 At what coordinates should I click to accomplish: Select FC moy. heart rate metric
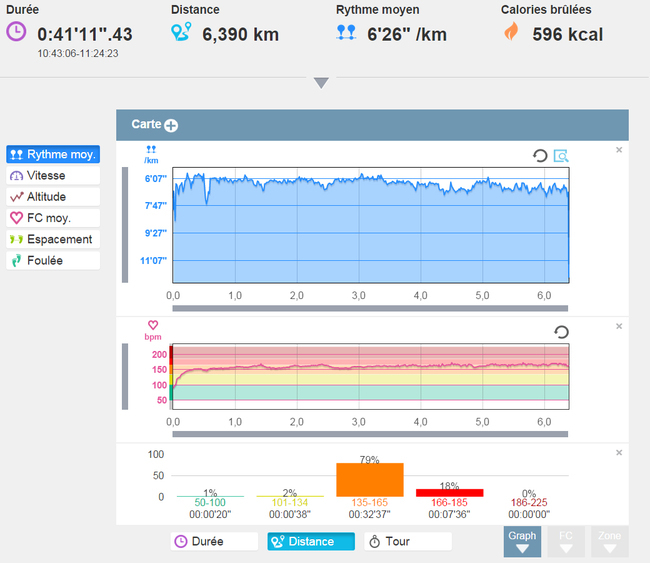point(53,218)
